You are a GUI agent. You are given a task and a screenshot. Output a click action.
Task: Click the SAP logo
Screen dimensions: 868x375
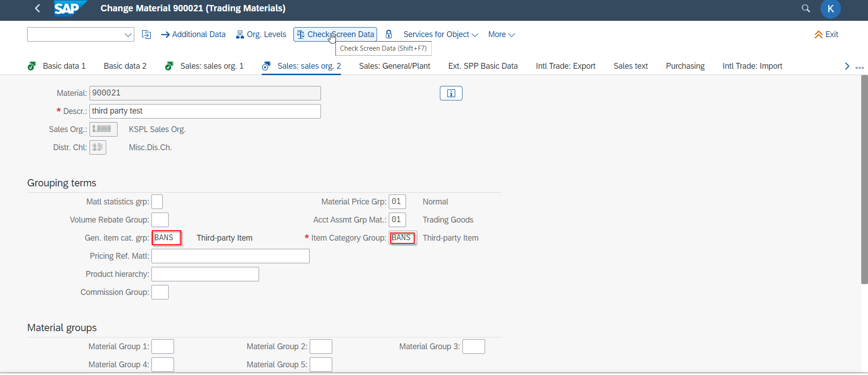[x=67, y=9]
